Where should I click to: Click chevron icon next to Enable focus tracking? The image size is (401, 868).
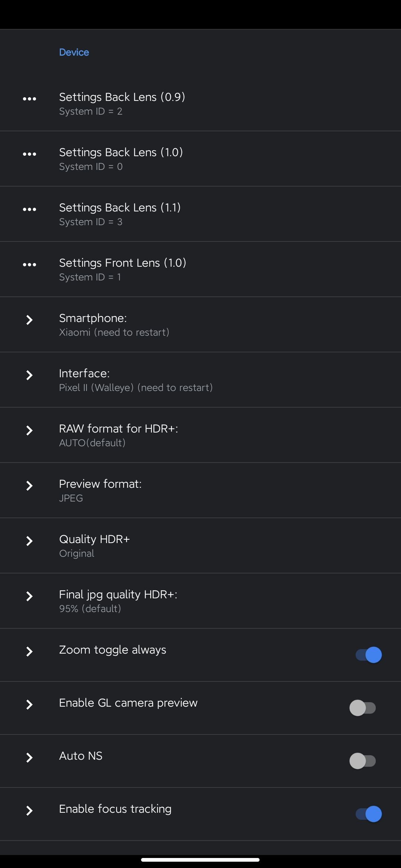point(29,811)
